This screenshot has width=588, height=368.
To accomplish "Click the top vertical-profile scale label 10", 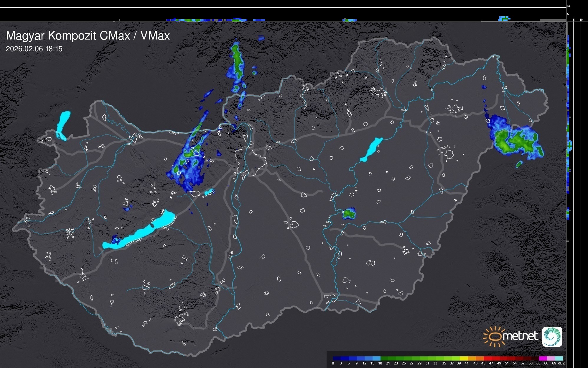I will 569,6.
